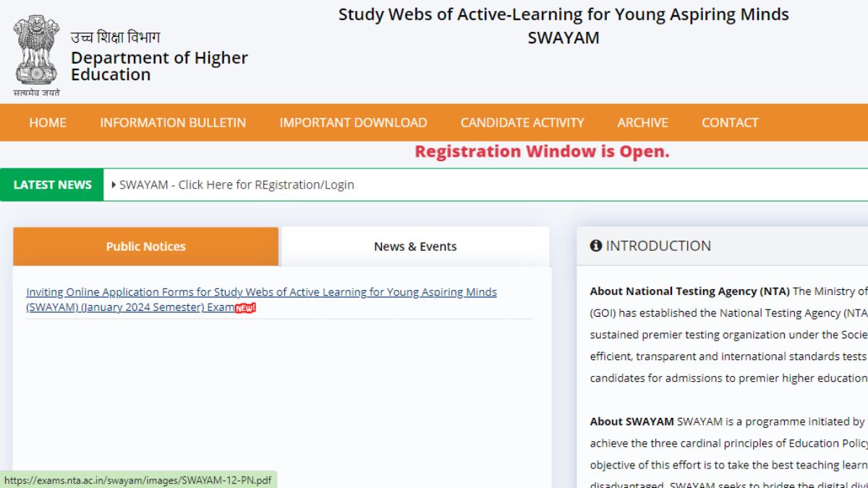
Task: Click the About SWAYAM paragraph heading
Action: pyautogui.click(x=631, y=421)
